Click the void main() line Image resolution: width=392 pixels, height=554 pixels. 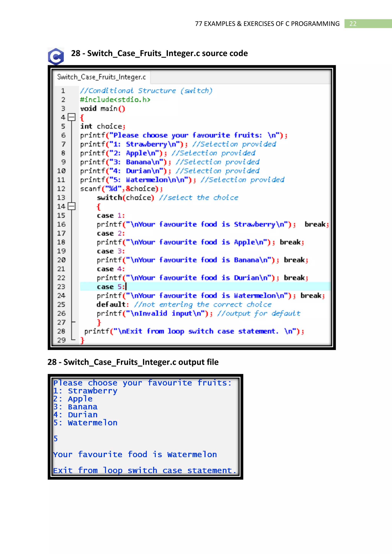[x=103, y=109]
